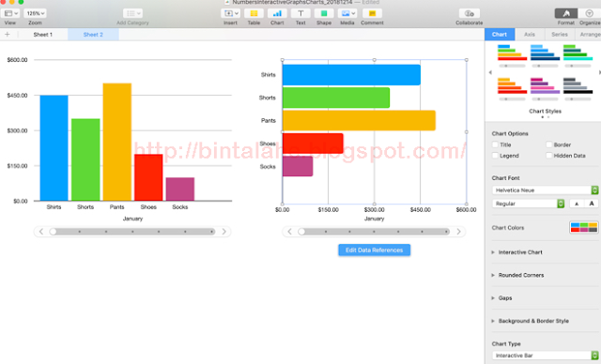Click the Chart toolbar icon
601x364 pixels.
click(x=277, y=13)
